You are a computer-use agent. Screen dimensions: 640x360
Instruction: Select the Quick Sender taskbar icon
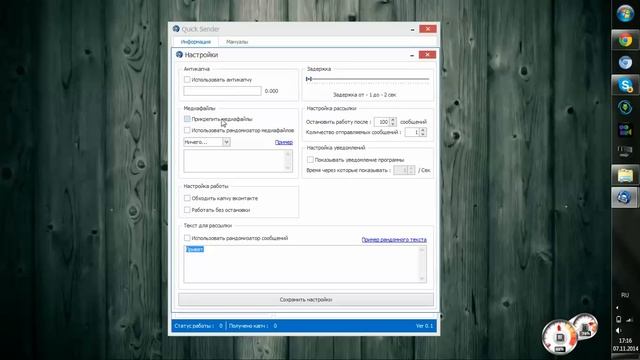(625, 198)
